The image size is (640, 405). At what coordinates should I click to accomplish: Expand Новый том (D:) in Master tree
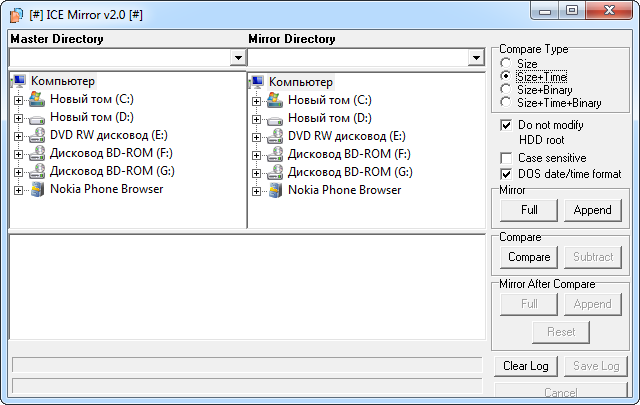click(x=18, y=118)
